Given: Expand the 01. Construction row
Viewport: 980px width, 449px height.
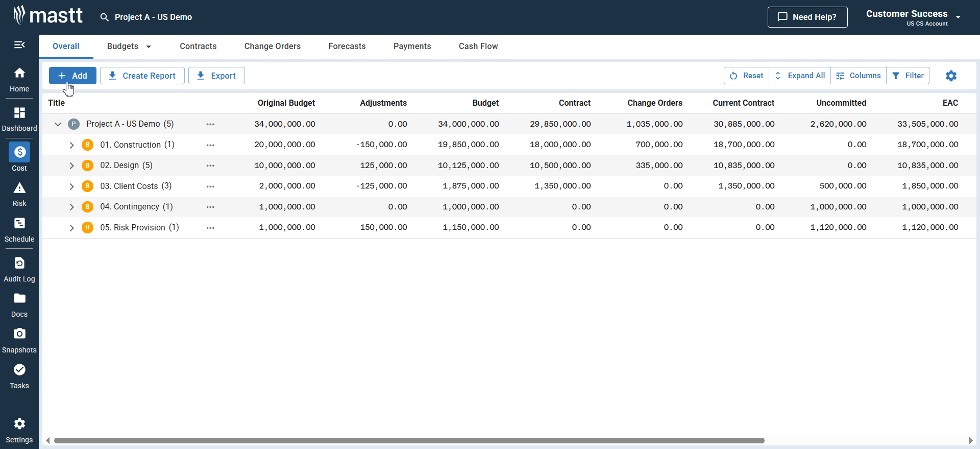Looking at the screenshot, I should [71, 145].
